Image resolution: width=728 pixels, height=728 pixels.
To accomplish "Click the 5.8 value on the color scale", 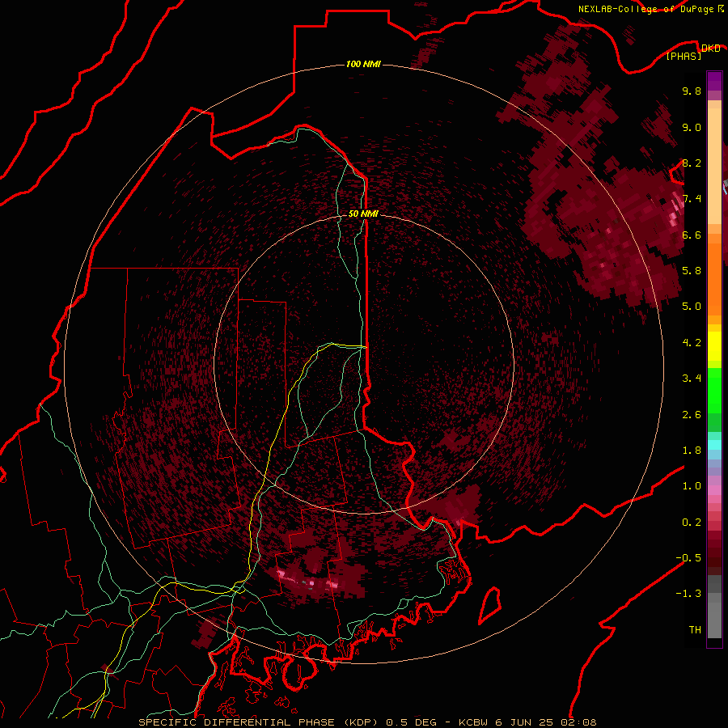I will [692, 271].
